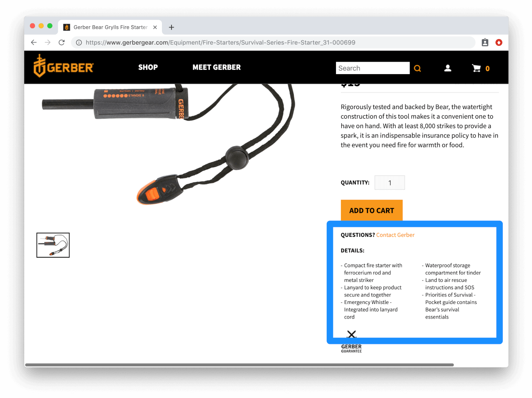Click the orange search magnifier icon
Viewport: 532px width, 398px height.
[417, 68]
